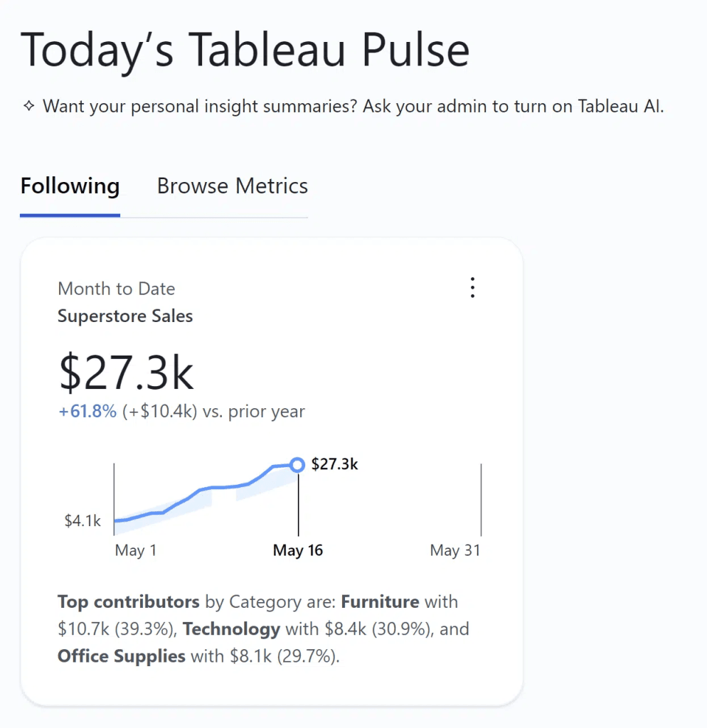Click the large $27.3k metric value
The height and width of the screenshot is (728, 707).
126,373
